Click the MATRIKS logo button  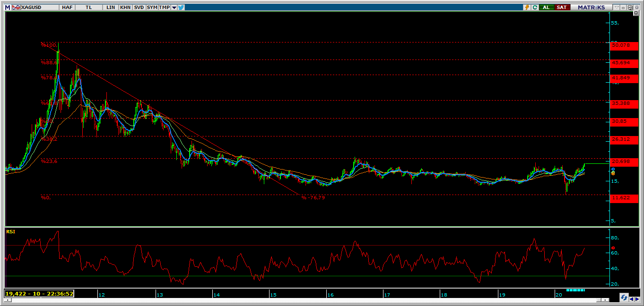click(x=592, y=8)
